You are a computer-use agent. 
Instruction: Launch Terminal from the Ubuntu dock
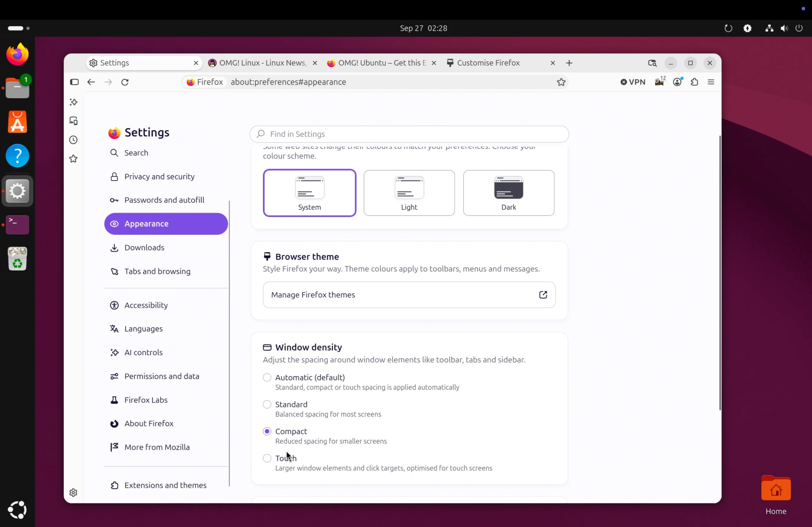(17, 225)
